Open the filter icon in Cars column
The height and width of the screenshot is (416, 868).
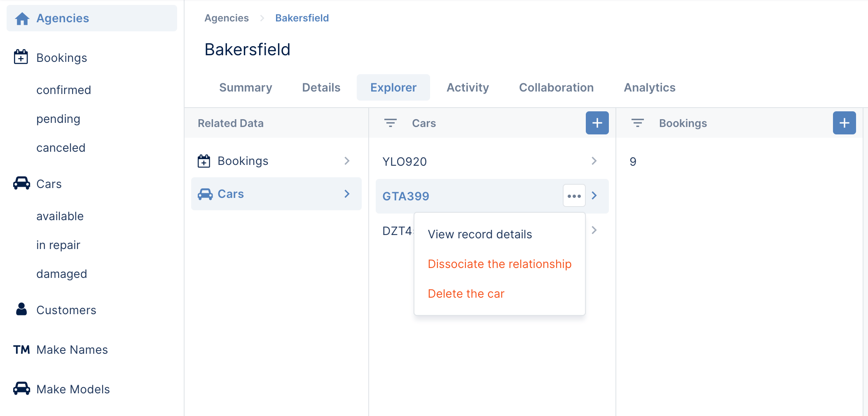(390, 123)
